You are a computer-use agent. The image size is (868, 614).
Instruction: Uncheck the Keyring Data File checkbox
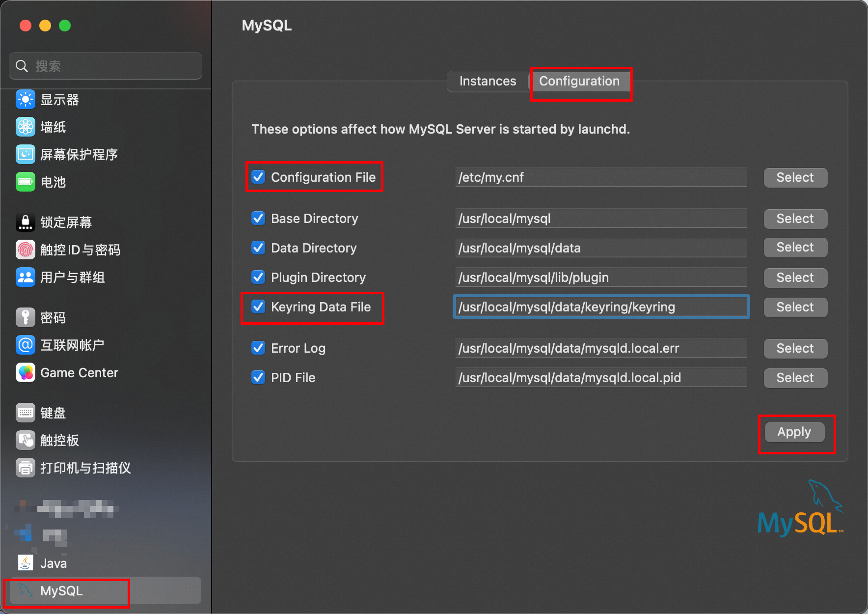point(258,307)
